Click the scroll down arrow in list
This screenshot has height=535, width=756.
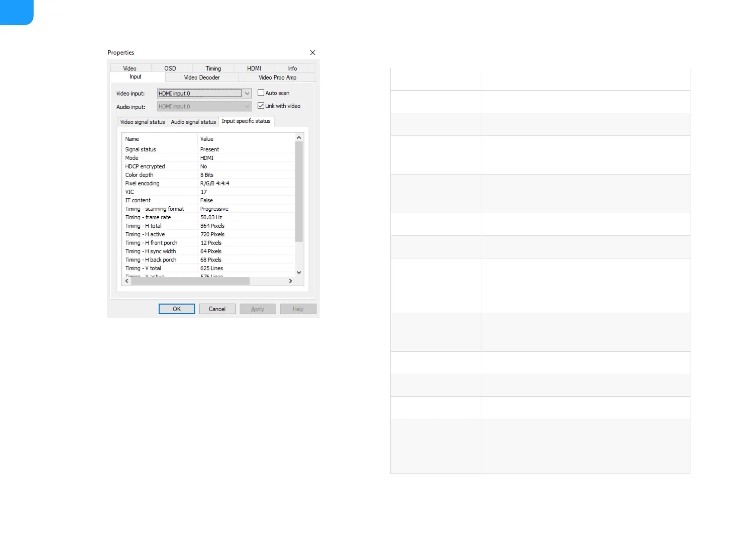click(x=299, y=273)
